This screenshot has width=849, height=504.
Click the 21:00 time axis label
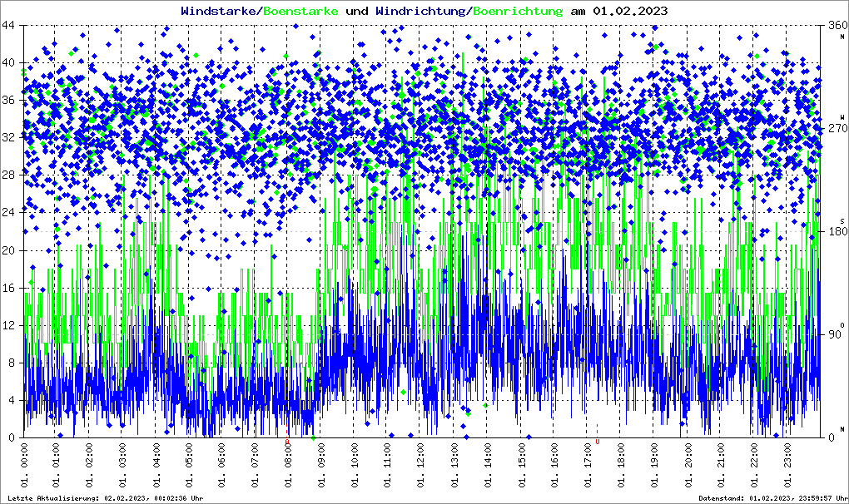pyautogui.click(x=720, y=465)
